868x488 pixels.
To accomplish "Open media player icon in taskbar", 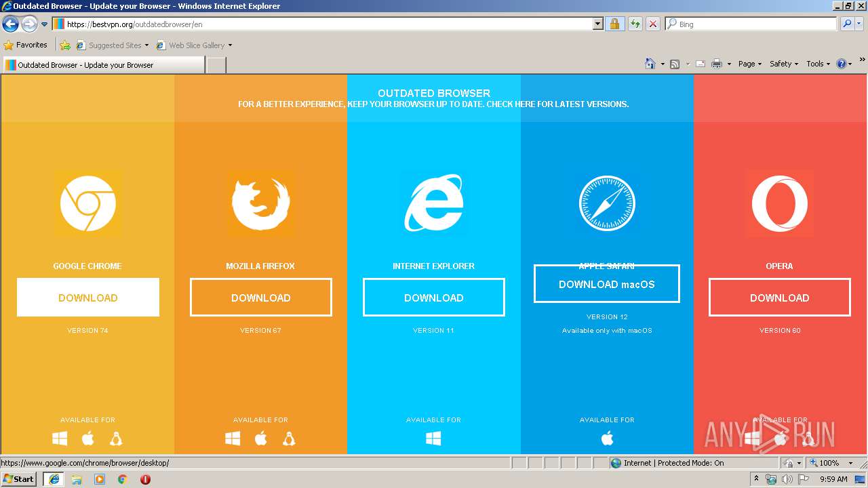I will coord(100,479).
